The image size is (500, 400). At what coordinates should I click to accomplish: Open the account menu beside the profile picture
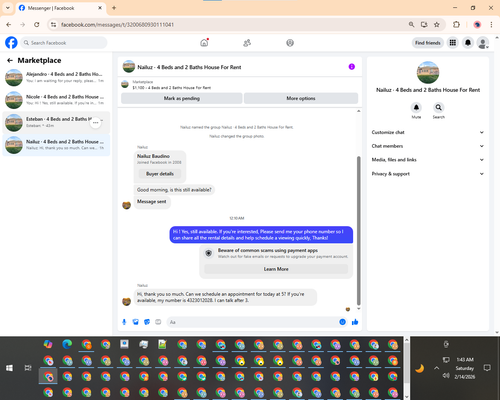tap(483, 43)
